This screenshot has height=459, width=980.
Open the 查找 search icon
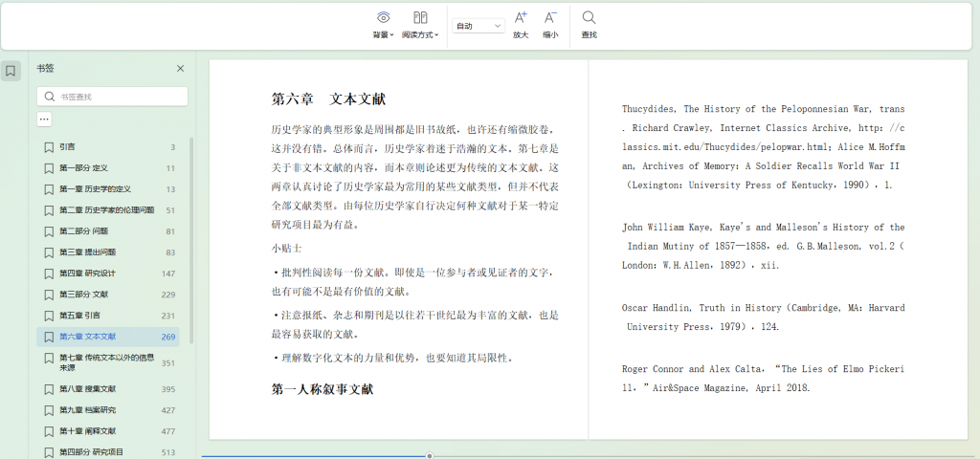[x=589, y=17]
